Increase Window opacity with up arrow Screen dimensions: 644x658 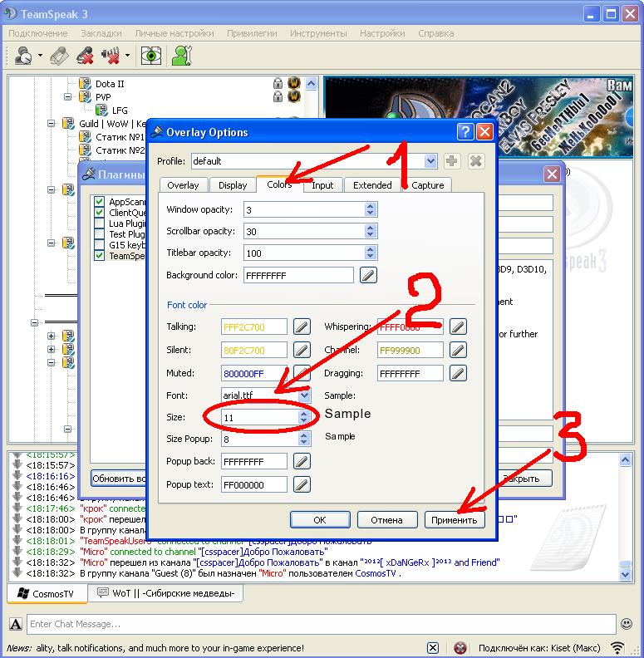[x=370, y=206]
